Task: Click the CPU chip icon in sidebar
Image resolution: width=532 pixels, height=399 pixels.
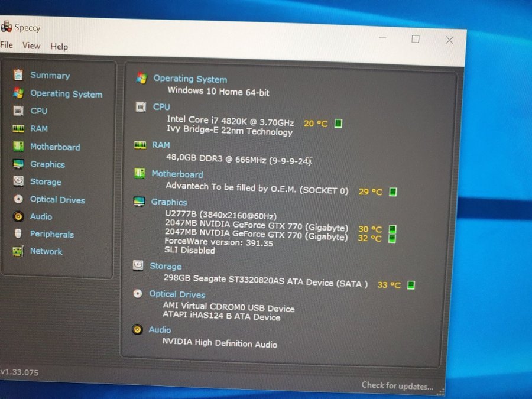Action: tap(18, 111)
